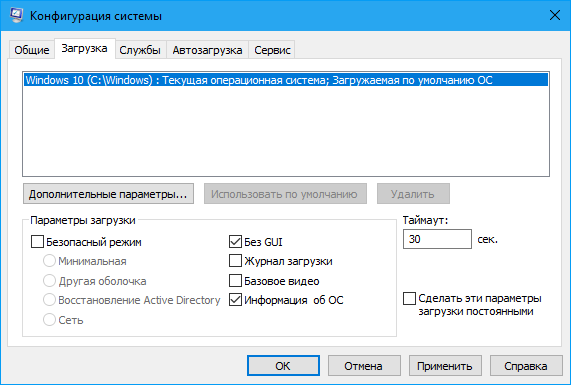Open Дополнительные параметры dialog
Viewport: 571px width, 385px height.
[108, 194]
